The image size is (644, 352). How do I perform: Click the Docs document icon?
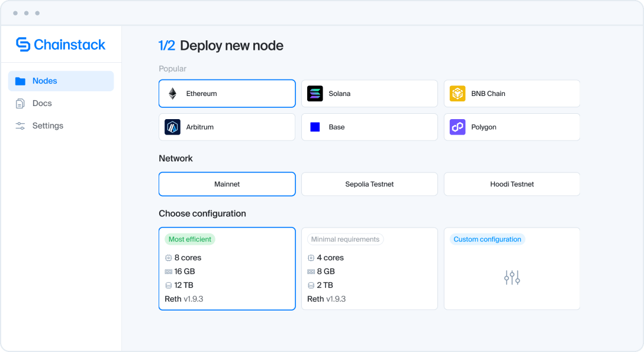(20, 104)
